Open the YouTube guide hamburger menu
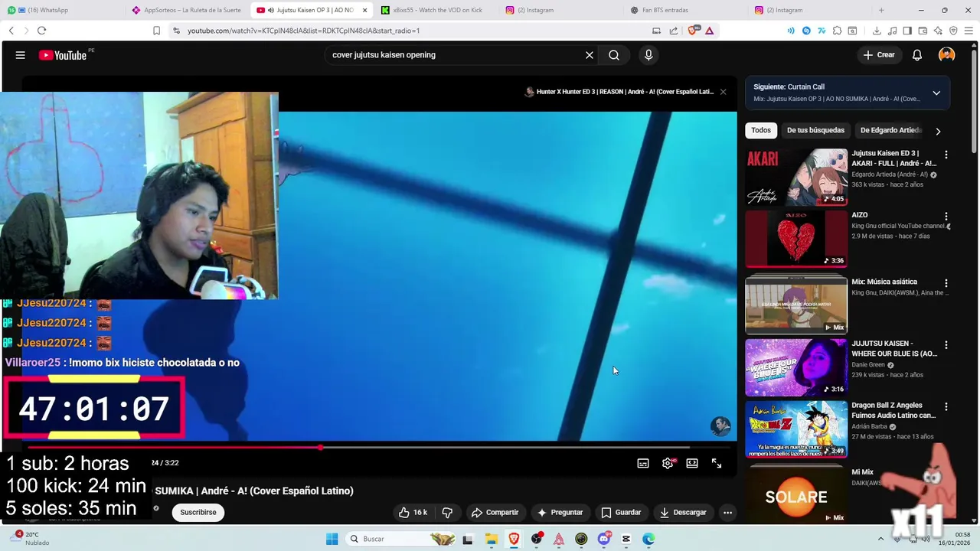Image resolution: width=980 pixels, height=551 pixels. [20, 55]
